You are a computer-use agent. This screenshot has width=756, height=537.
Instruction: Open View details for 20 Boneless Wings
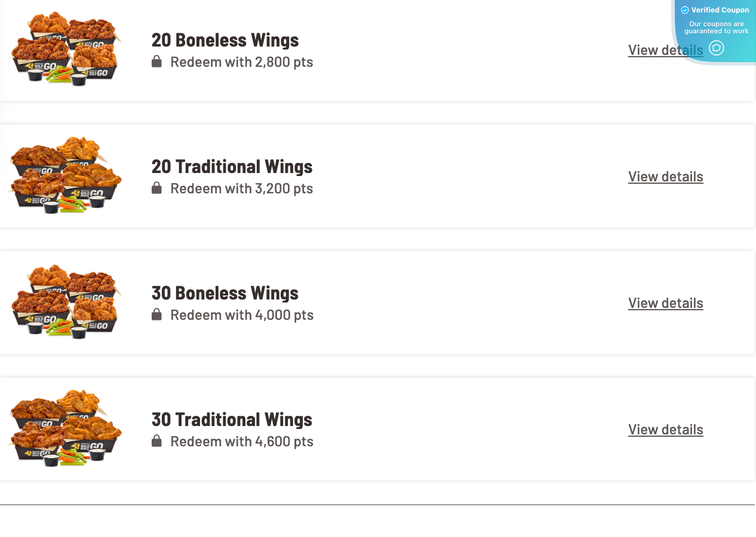[665, 50]
